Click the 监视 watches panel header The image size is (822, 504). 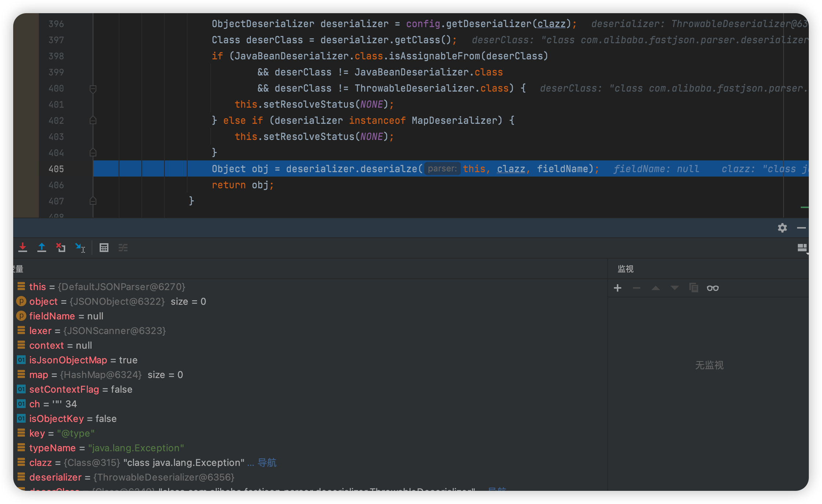(x=626, y=269)
